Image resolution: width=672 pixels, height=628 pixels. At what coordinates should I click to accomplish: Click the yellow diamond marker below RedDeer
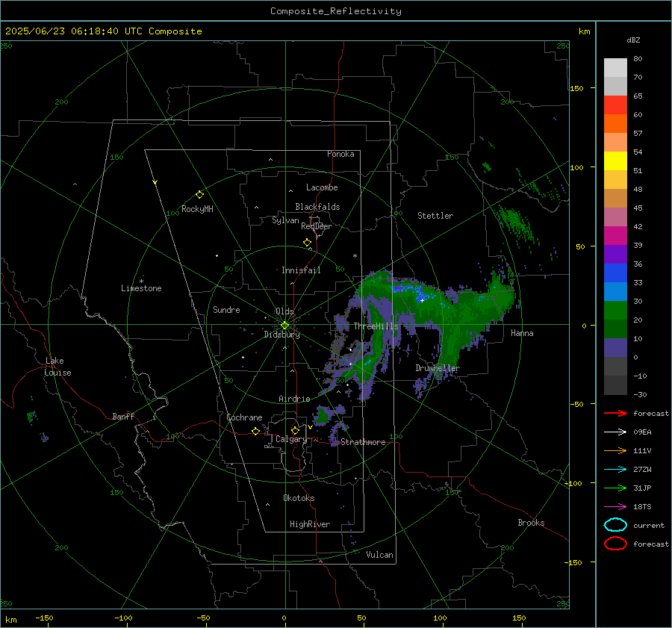307,243
